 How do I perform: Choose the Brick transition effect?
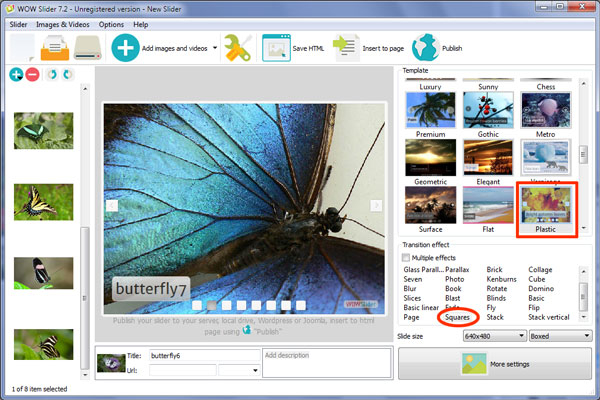point(494,269)
